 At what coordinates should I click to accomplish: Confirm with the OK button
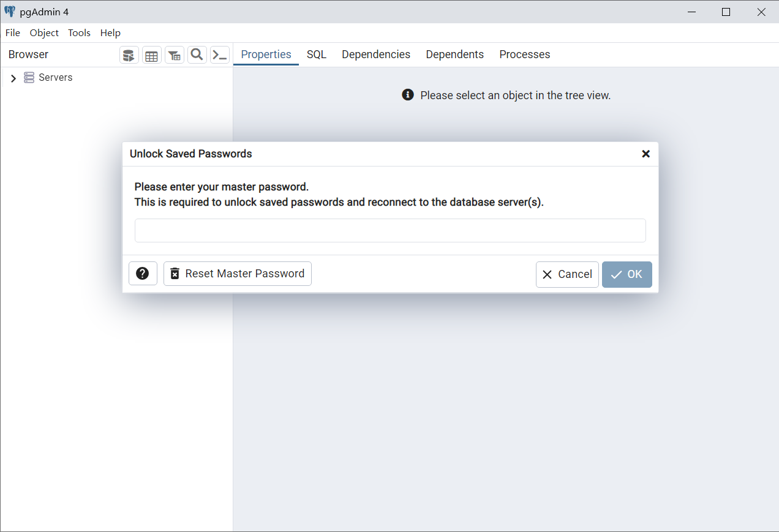[x=627, y=274]
